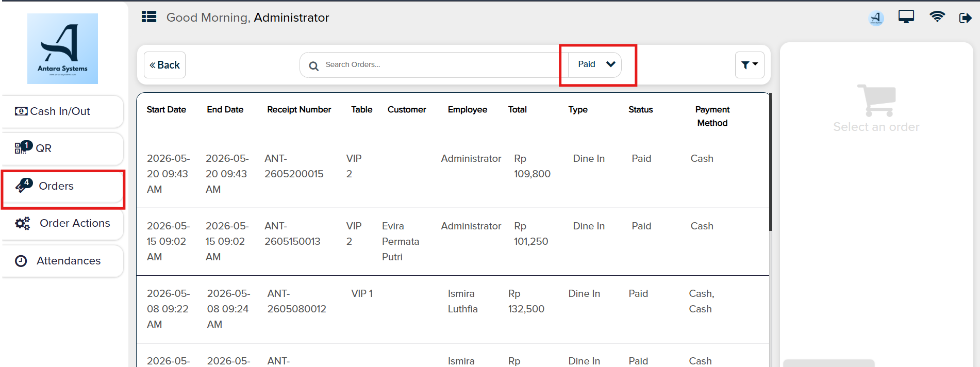
Task: Click the Attendances clock icon
Action: [21, 261]
